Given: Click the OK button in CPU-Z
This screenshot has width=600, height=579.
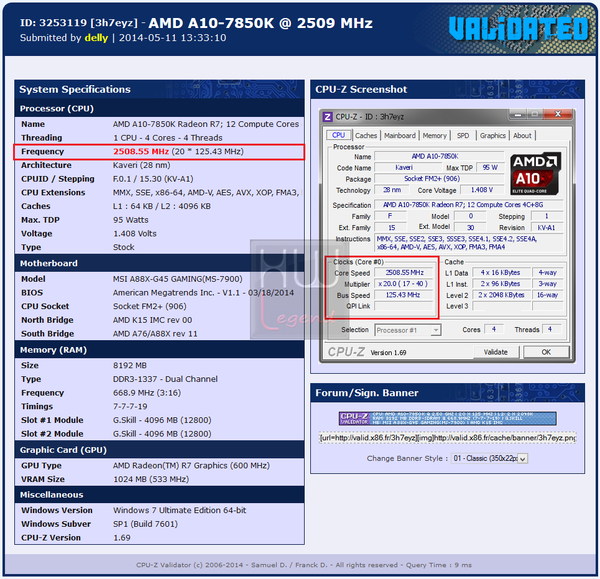Looking at the screenshot, I should click(546, 352).
